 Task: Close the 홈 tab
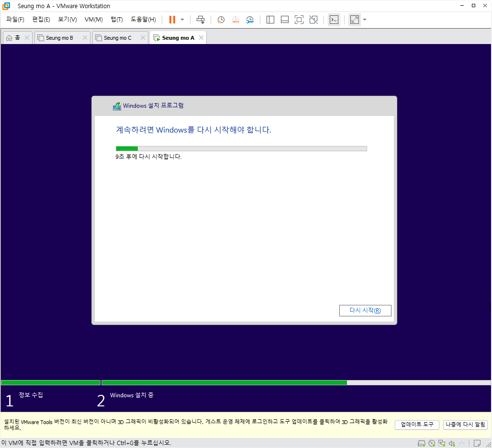[x=27, y=38]
